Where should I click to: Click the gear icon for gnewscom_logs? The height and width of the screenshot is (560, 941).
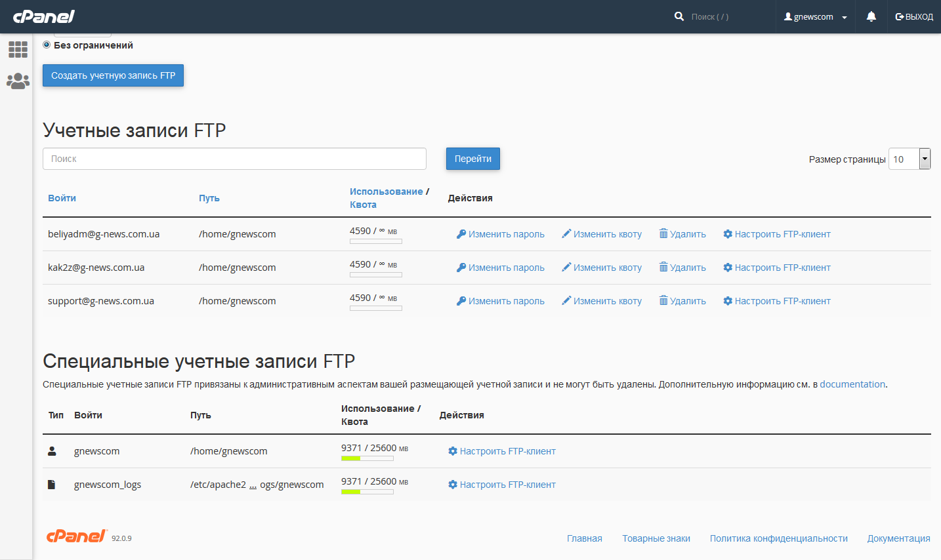[453, 485]
